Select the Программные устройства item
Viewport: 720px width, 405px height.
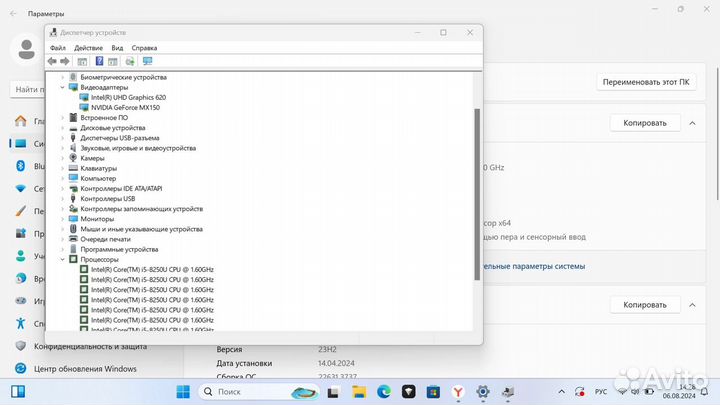coord(119,249)
